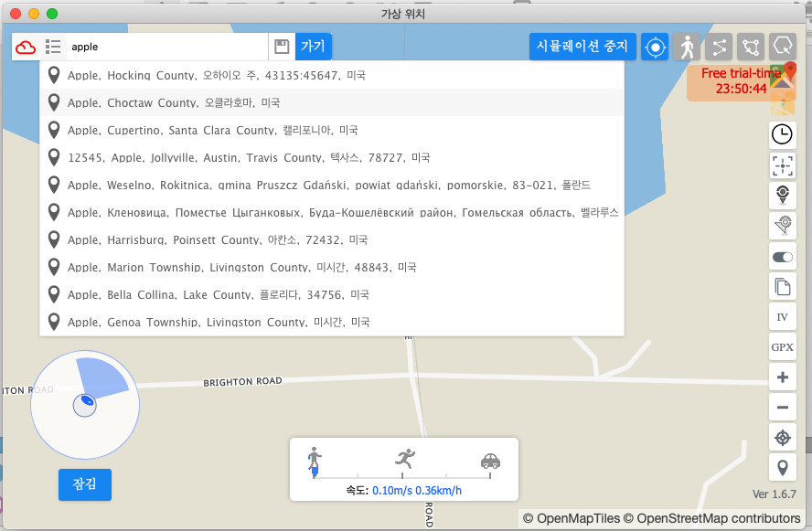Select Apple, Weselno, Rokitnica result
The image size is (812, 531).
pos(332,185)
